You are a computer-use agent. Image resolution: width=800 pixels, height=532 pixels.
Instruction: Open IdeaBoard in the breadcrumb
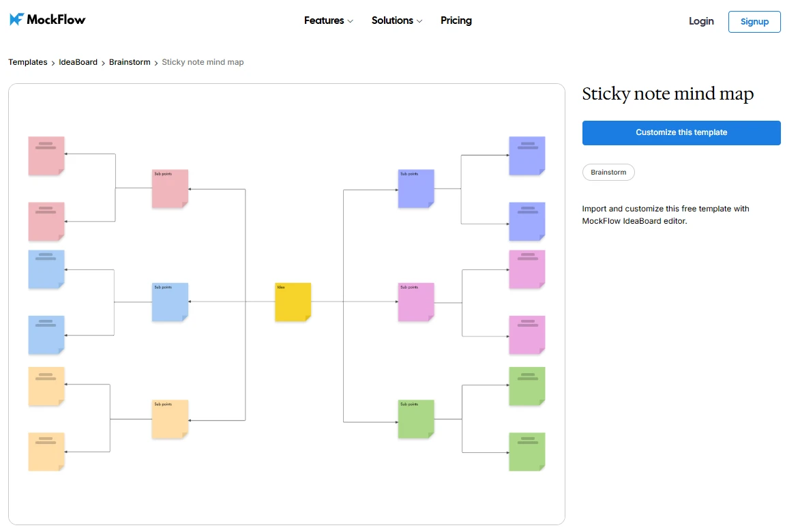(78, 61)
